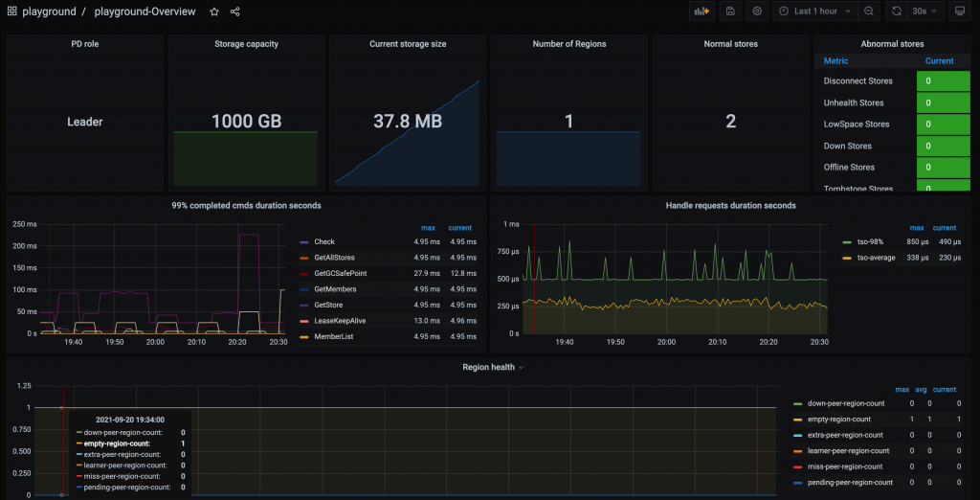Change color of Check legend swatch
This screenshot has width=980, height=500.
(304, 241)
